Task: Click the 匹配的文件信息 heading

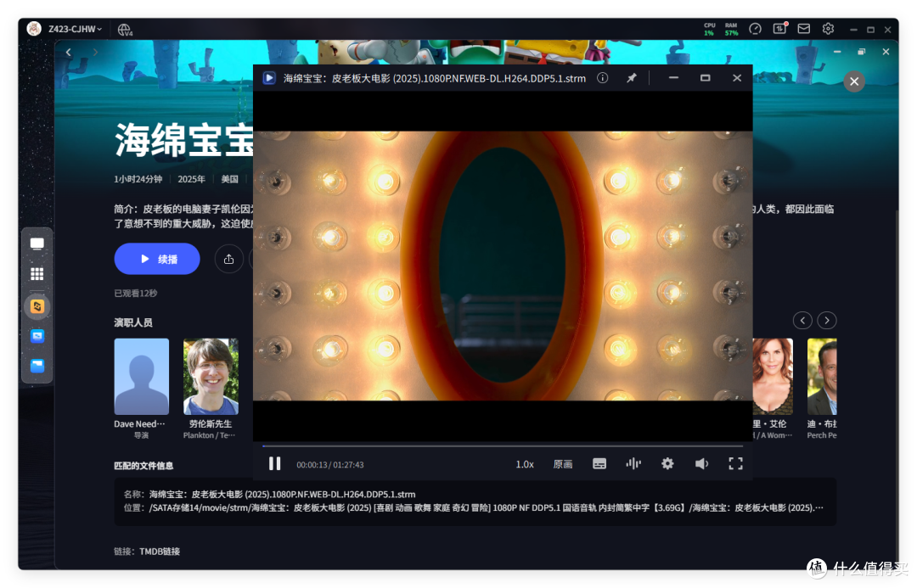Action: coord(143,466)
